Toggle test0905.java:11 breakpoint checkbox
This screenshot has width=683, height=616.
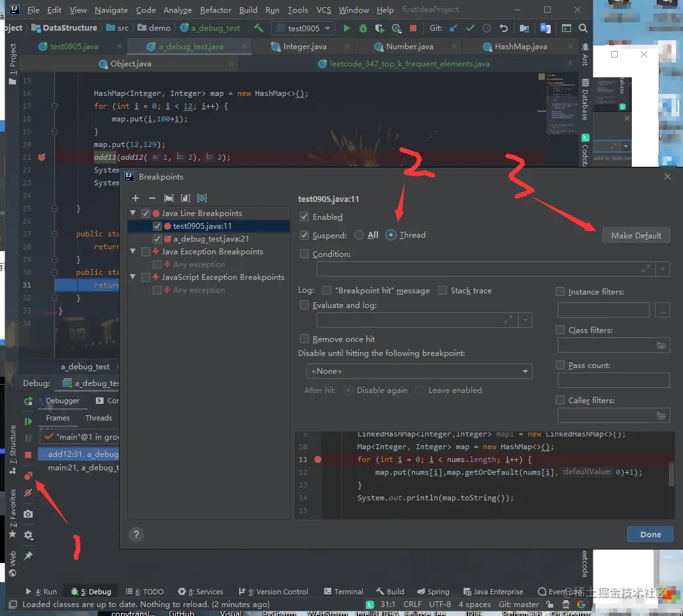(x=157, y=226)
